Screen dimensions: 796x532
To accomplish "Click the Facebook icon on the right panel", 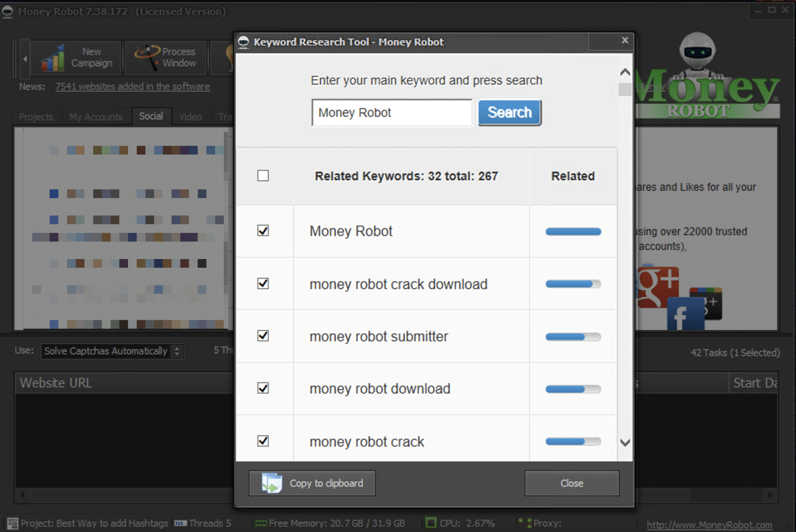I will [685, 314].
